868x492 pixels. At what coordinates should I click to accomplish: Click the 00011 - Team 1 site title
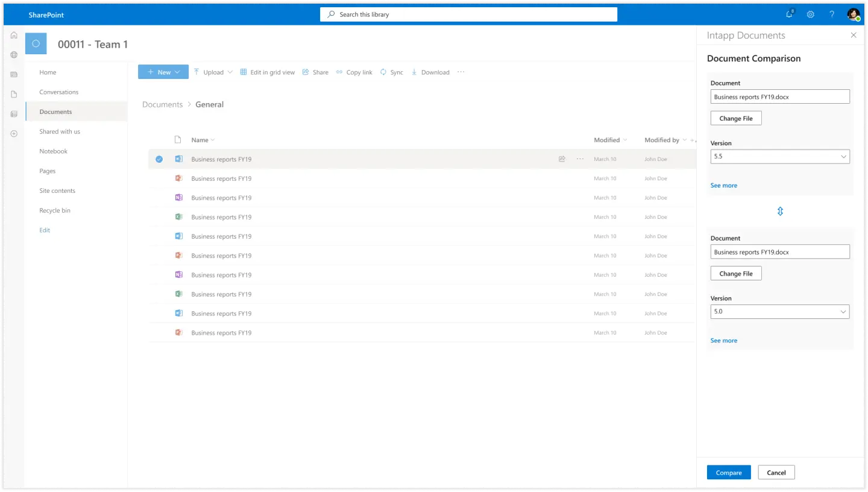[93, 44]
